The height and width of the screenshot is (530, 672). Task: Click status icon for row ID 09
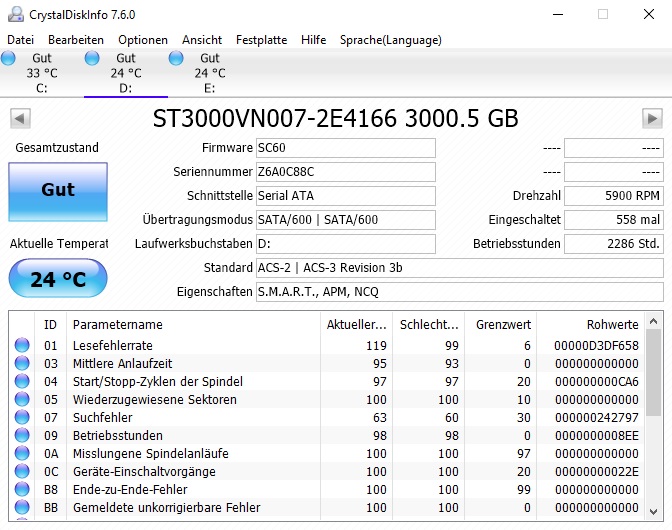click(22, 435)
